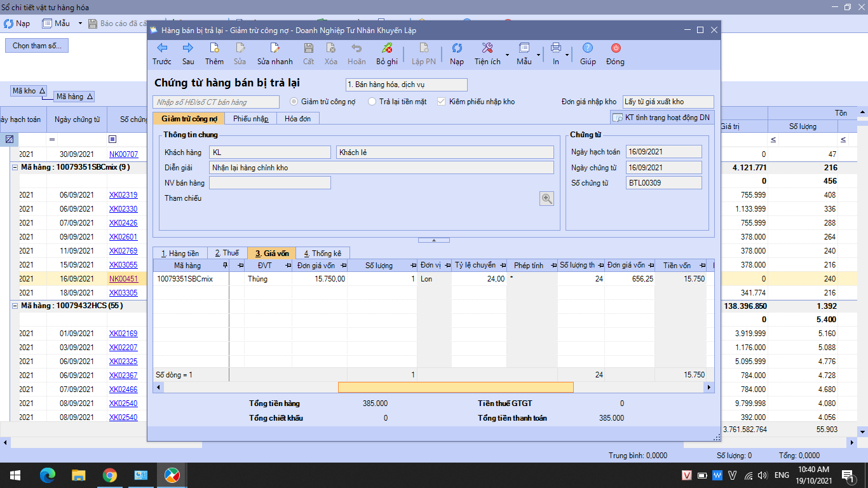Click Sửa nhanh quick edit icon
The image size is (868, 488).
[x=275, y=48]
